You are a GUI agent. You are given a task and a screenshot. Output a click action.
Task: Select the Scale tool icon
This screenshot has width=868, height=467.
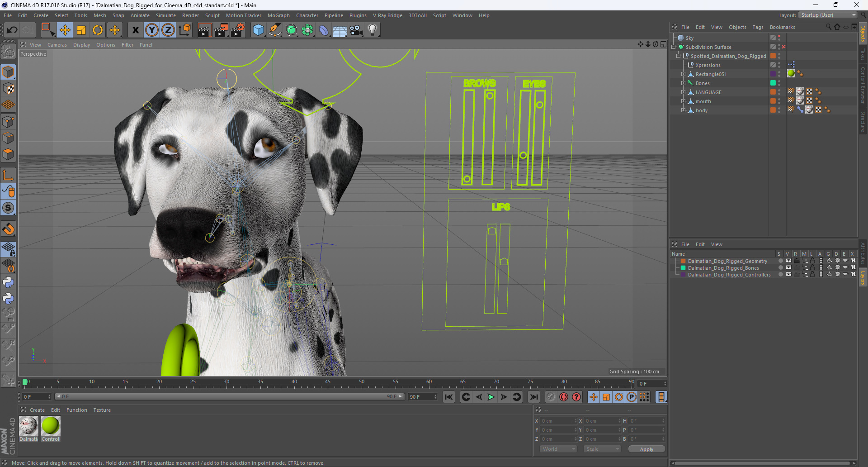[81, 30]
